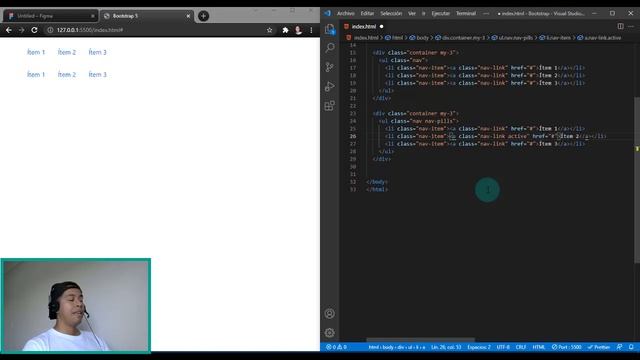The width and height of the screenshot is (640, 360).
Task: Change indentation via Espacios: 2
Action: coord(479,347)
